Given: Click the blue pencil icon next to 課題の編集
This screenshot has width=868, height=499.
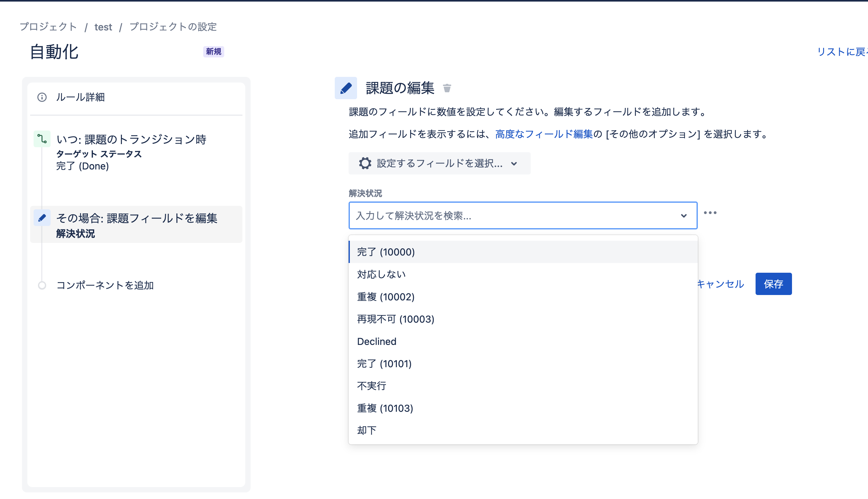Looking at the screenshot, I should click(346, 88).
